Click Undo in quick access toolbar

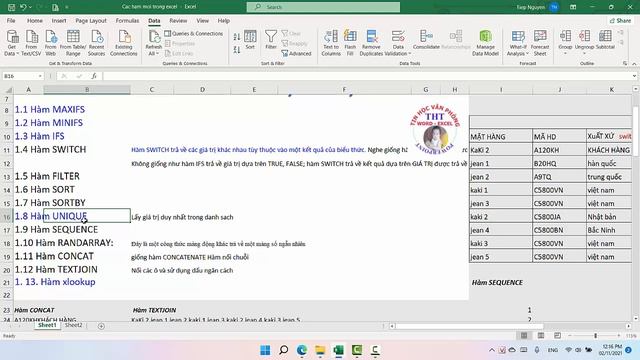coord(23,7)
